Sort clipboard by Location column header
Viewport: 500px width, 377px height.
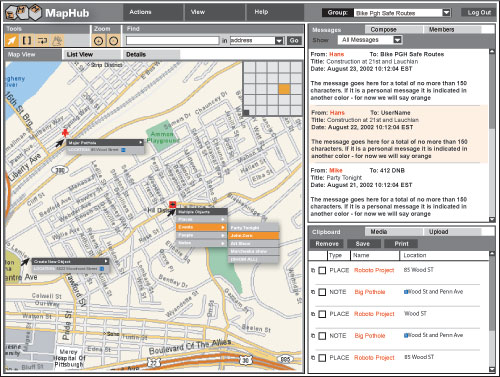click(x=415, y=255)
